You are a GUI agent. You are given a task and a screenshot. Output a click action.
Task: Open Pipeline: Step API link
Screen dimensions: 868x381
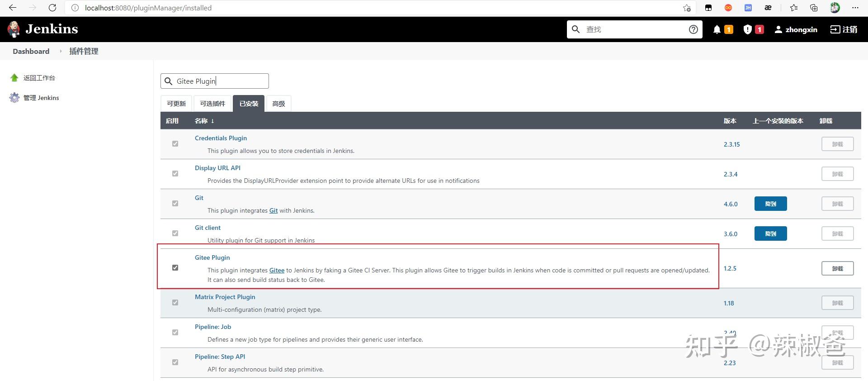[220, 357]
